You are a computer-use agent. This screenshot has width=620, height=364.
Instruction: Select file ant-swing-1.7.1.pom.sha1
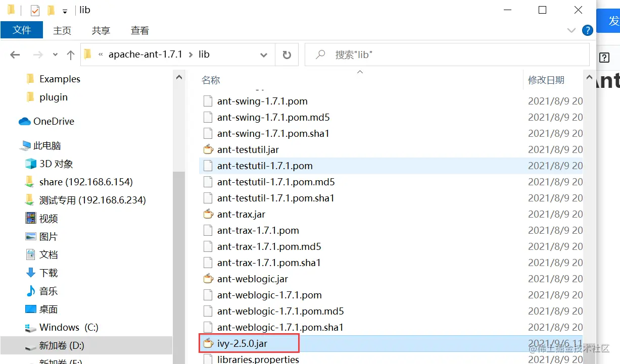(x=273, y=133)
